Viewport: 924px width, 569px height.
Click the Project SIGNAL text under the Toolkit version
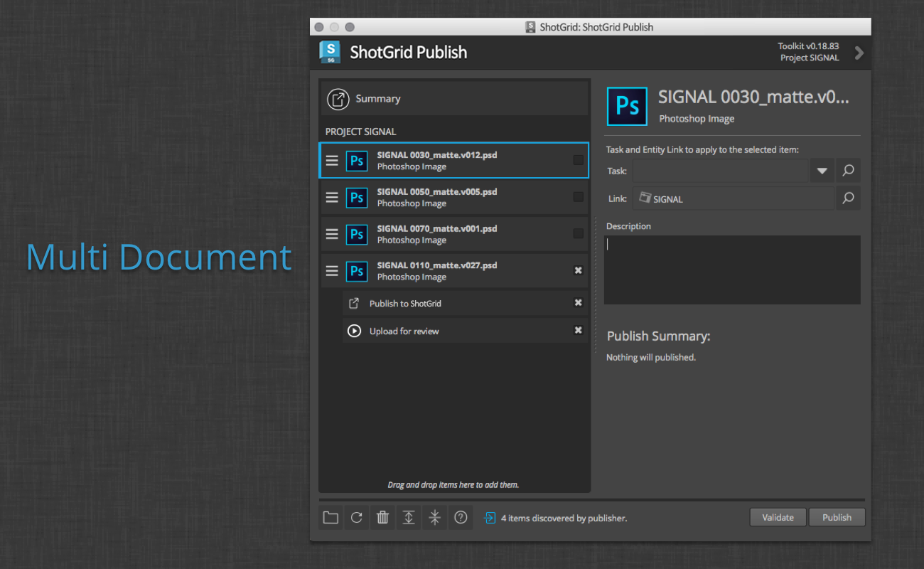[x=810, y=58]
